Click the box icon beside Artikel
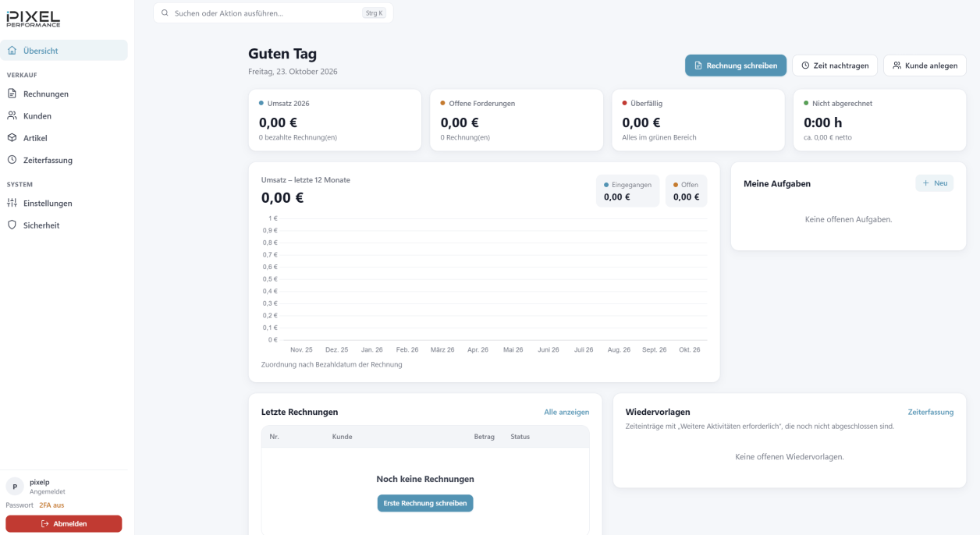This screenshot has width=980, height=535. click(x=12, y=138)
